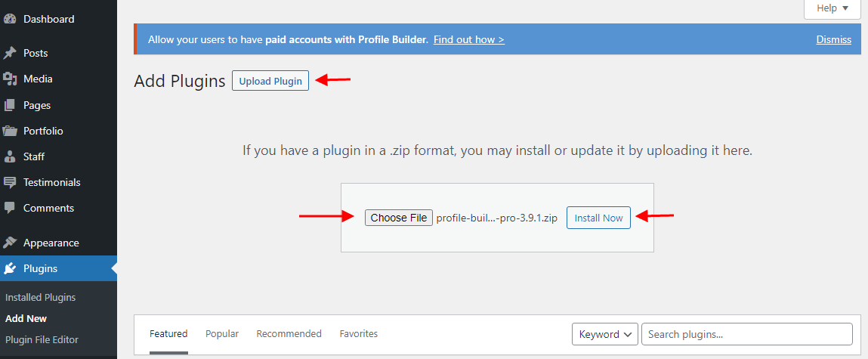Switch to the Recommended tab
This screenshot has height=359, width=868.
pos(289,334)
